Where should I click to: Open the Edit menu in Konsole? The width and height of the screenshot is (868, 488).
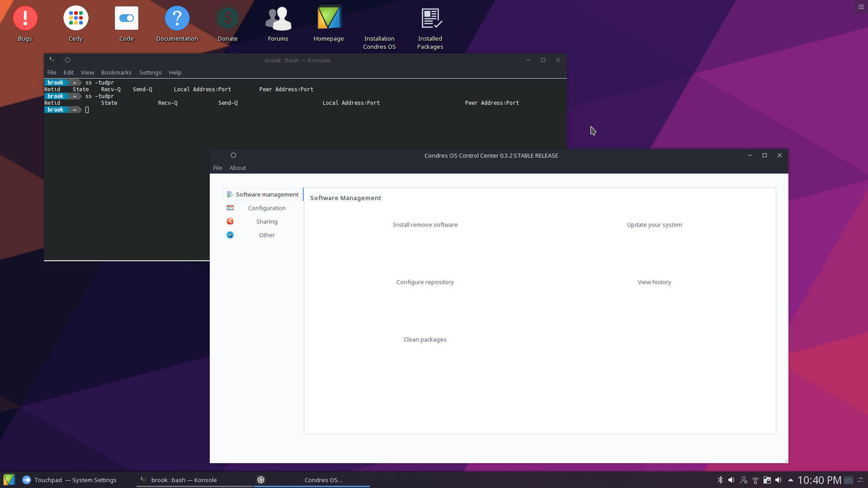pos(69,72)
